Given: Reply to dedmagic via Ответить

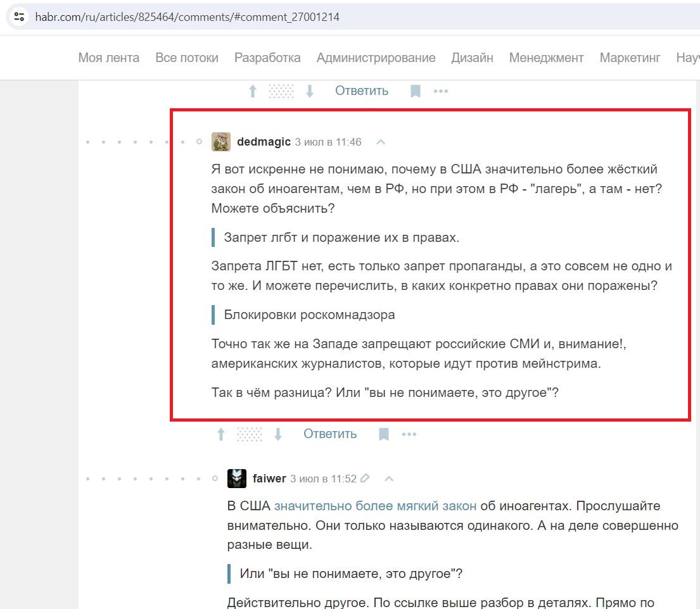Looking at the screenshot, I should [330, 434].
